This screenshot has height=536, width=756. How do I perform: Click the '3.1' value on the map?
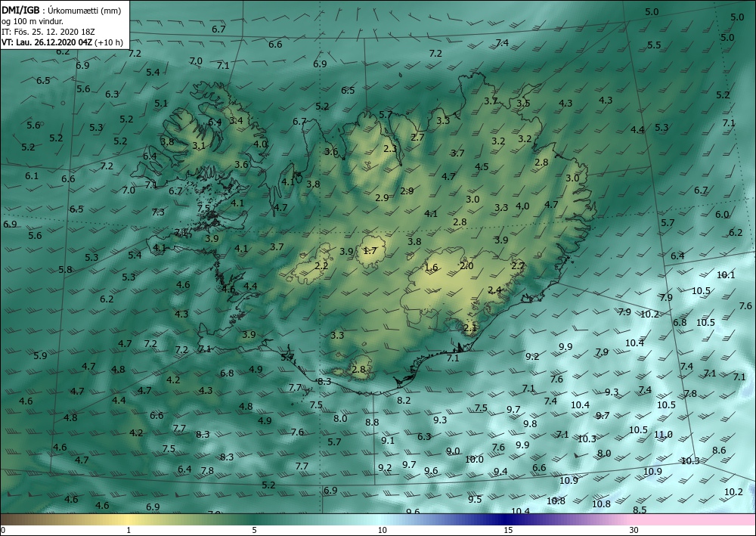coord(199,145)
